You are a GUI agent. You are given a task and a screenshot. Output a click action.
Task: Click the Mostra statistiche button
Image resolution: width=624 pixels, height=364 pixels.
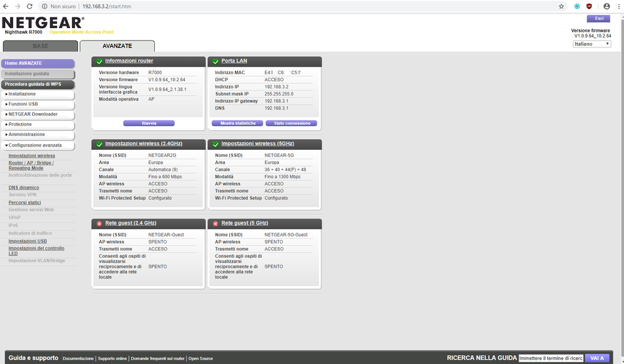(237, 124)
